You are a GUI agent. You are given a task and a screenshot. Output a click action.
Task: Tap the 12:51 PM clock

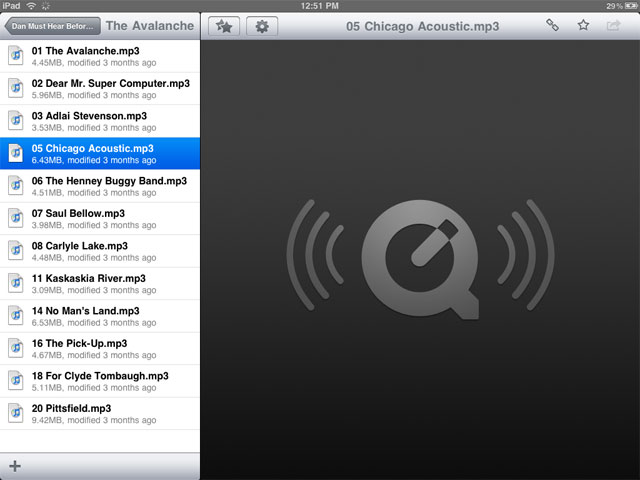[320, 6]
